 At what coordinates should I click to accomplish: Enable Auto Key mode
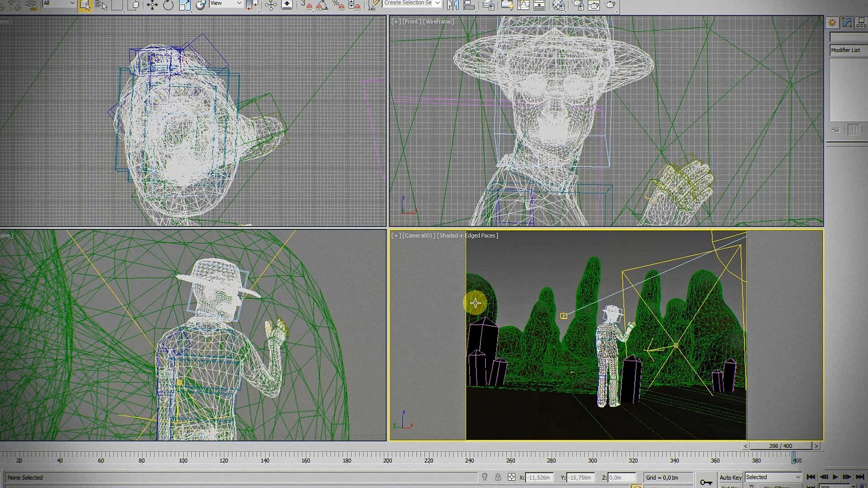[x=730, y=477]
